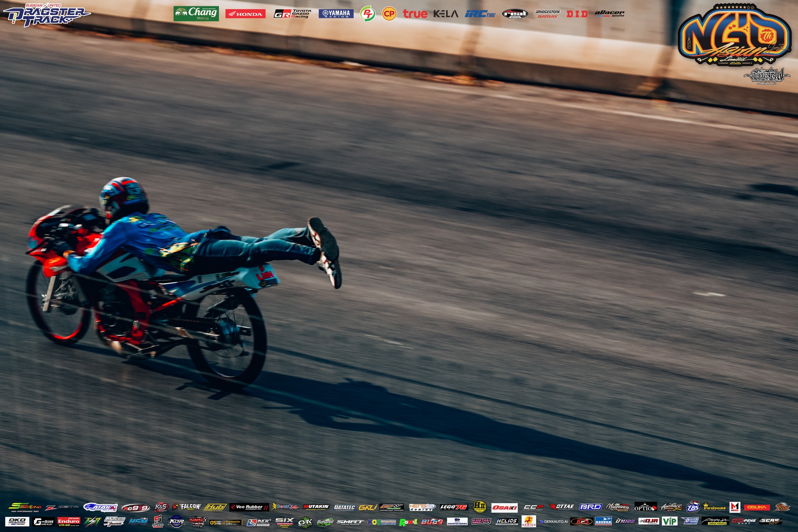Click the Bridgestone Battlax logo
The width and height of the screenshot is (798, 532).
coord(547,14)
